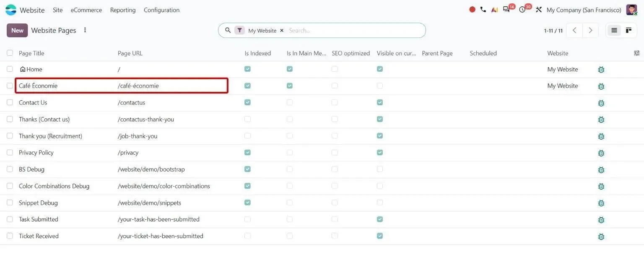Viewport: 644px width, 268px height.
Task: Click the bug icon in Thank you (Recruitment) row
Action: click(601, 137)
